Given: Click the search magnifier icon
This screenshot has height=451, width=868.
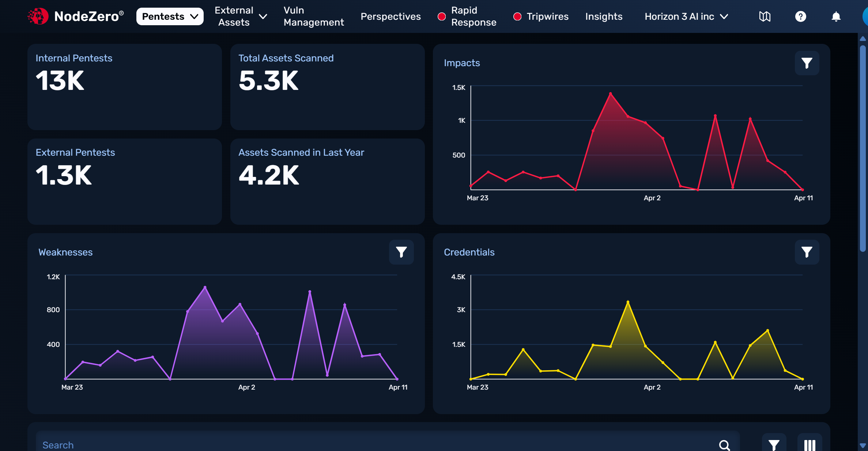Looking at the screenshot, I should click(x=724, y=445).
